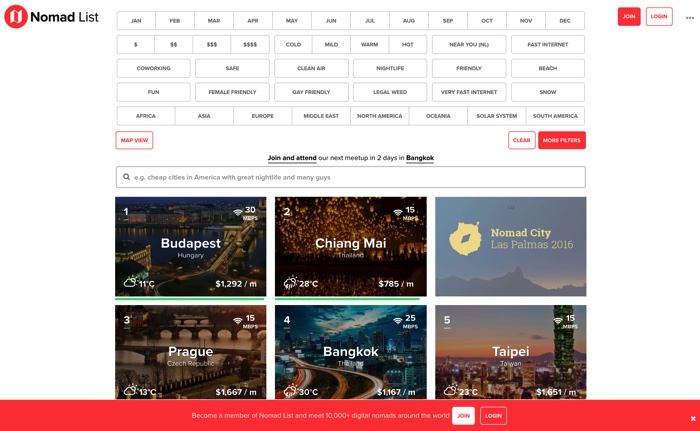Viewport: 700px width, 431px height.
Task: Select the SOLAR SYSTEM region tab
Action: [496, 116]
